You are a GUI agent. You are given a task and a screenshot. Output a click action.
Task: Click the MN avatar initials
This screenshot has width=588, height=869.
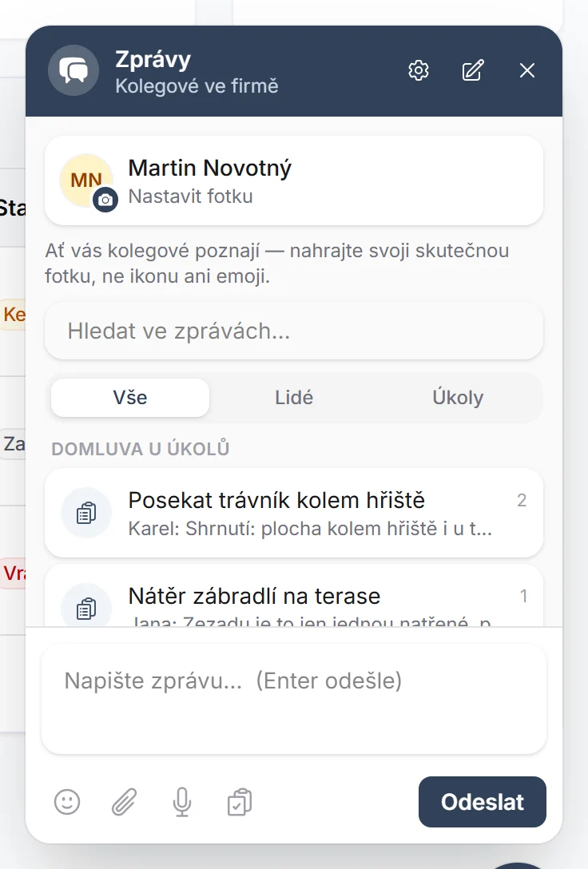86,181
